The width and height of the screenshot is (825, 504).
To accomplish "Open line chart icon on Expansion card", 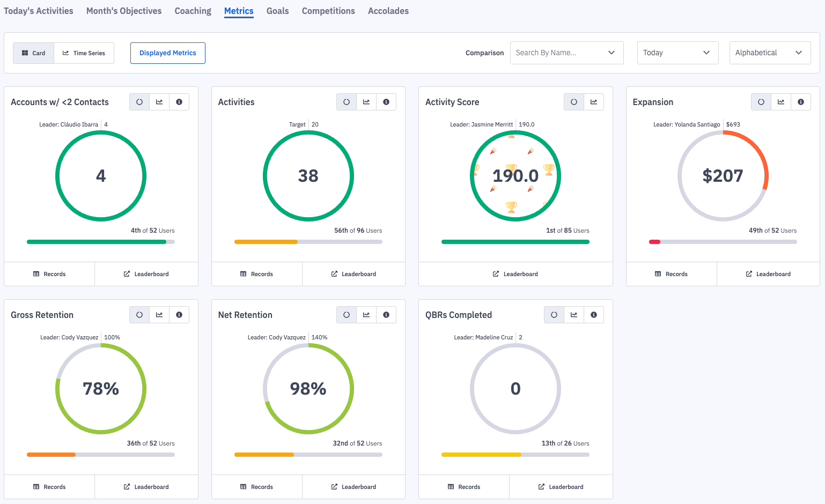I will [x=781, y=102].
